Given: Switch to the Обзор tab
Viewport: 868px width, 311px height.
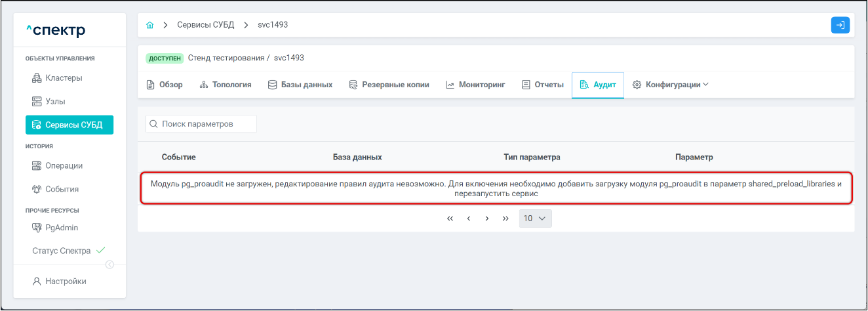Looking at the screenshot, I should [164, 85].
